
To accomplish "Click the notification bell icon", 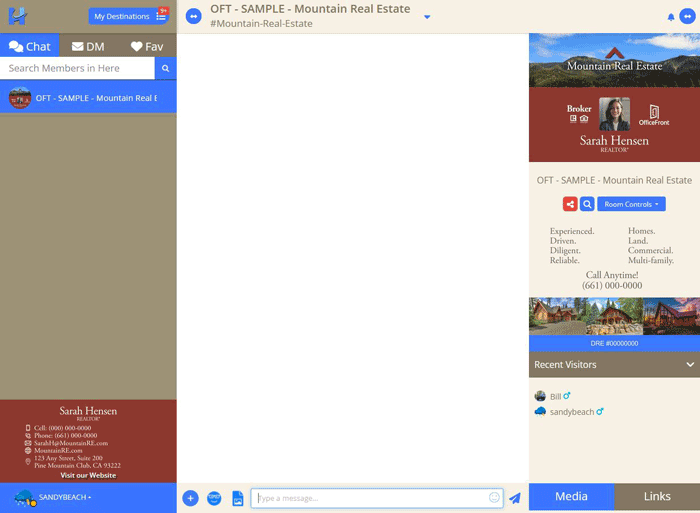I will [671, 17].
